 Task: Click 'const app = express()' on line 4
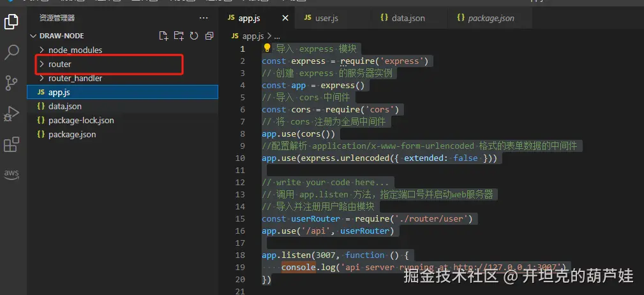point(313,85)
